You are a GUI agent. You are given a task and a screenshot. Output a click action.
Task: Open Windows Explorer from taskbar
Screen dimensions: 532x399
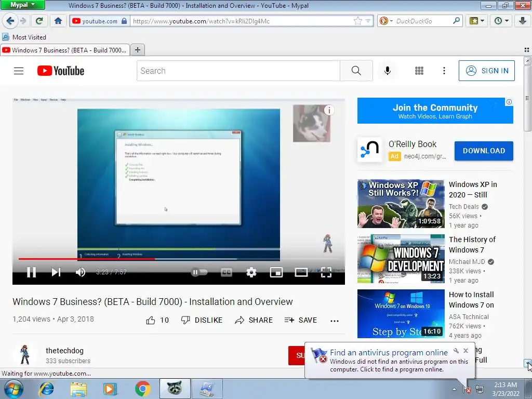pyautogui.click(x=78, y=389)
